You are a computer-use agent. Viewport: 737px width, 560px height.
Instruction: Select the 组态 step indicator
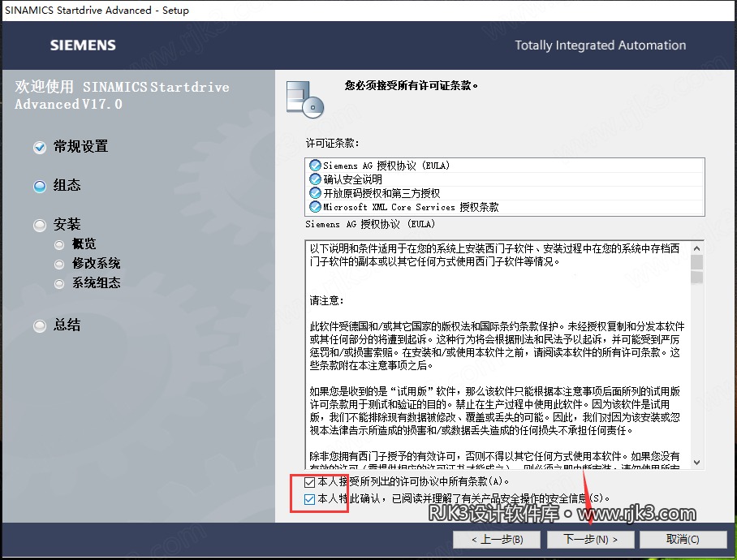click(x=40, y=187)
